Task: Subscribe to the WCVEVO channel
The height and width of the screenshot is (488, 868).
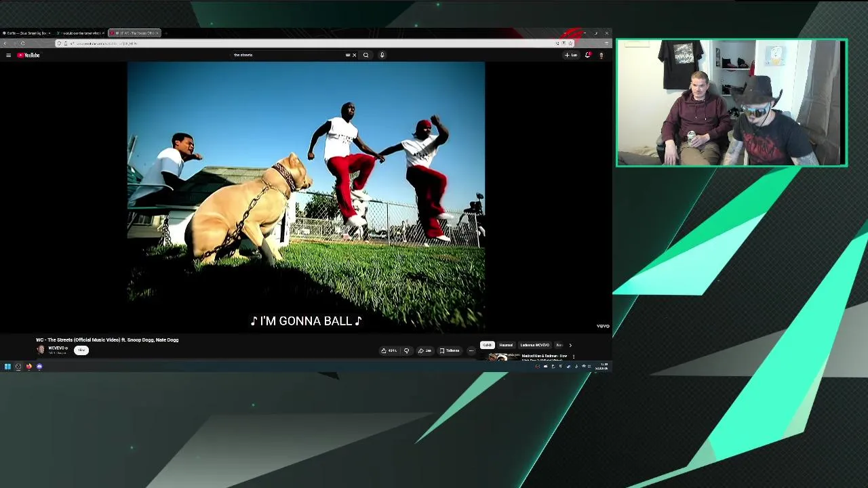Action: tap(81, 350)
